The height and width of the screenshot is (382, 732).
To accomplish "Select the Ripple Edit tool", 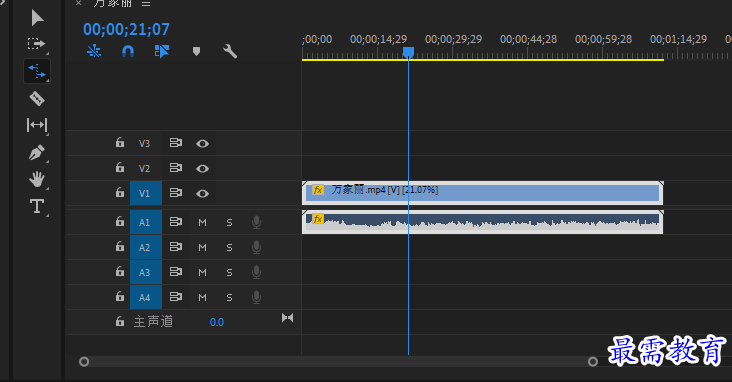I will 37,71.
